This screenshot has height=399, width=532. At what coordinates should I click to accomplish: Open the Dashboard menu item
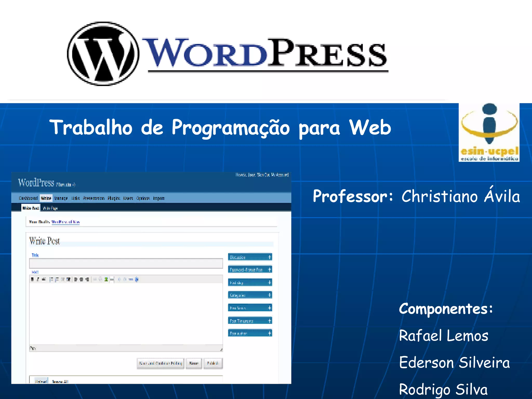(28, 198)
